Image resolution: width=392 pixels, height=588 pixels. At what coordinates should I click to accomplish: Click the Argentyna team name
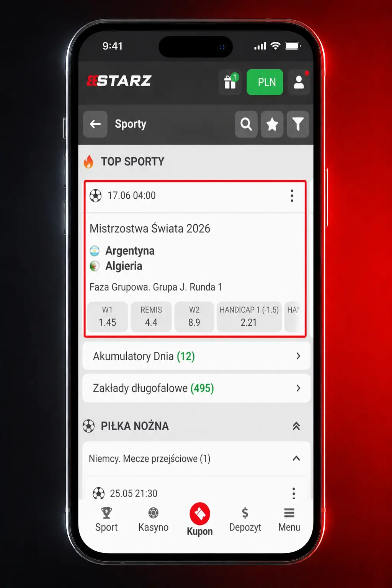130,251
